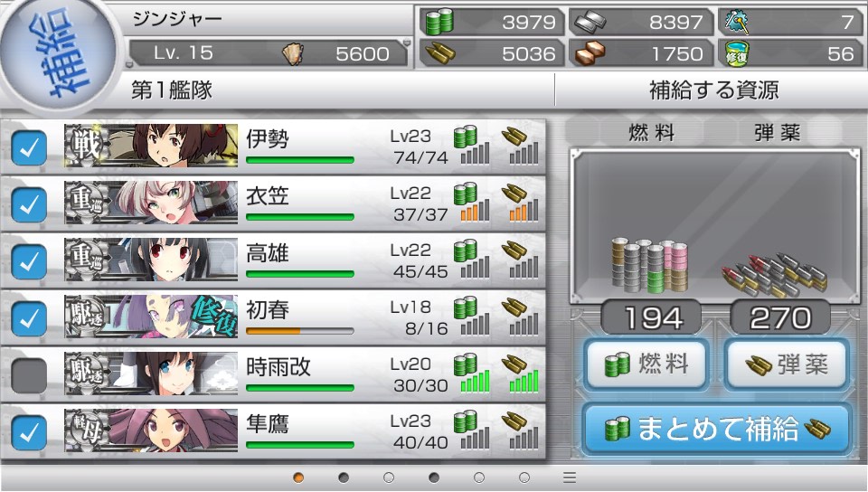This screenshot has height=492, width=868.
Task: Uncheck the checkbox for 伊勢
Action: [29, 147]
